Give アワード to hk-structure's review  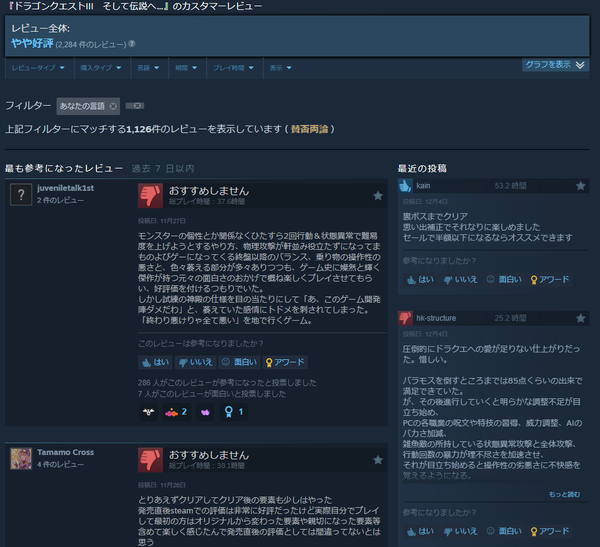(x=550, y=531)
